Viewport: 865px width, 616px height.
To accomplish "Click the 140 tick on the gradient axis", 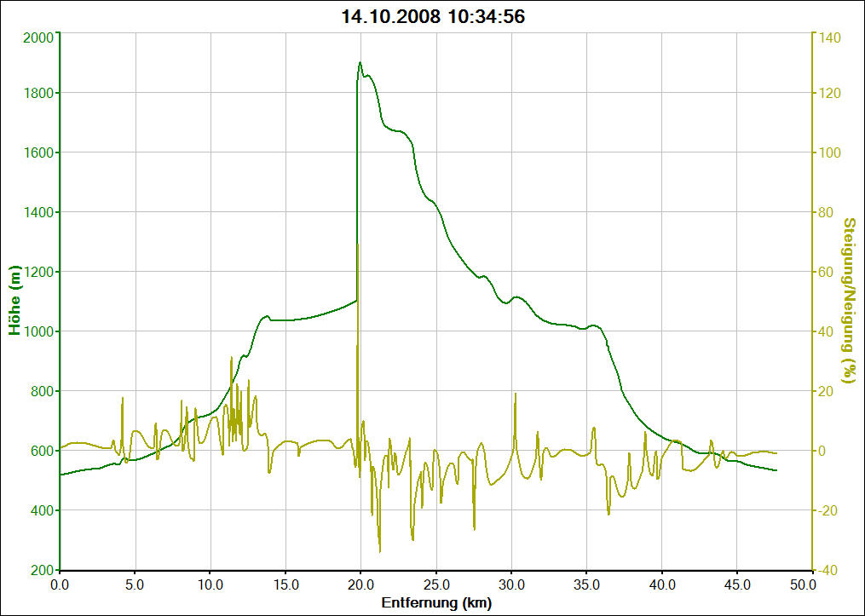I will point(830,38).
